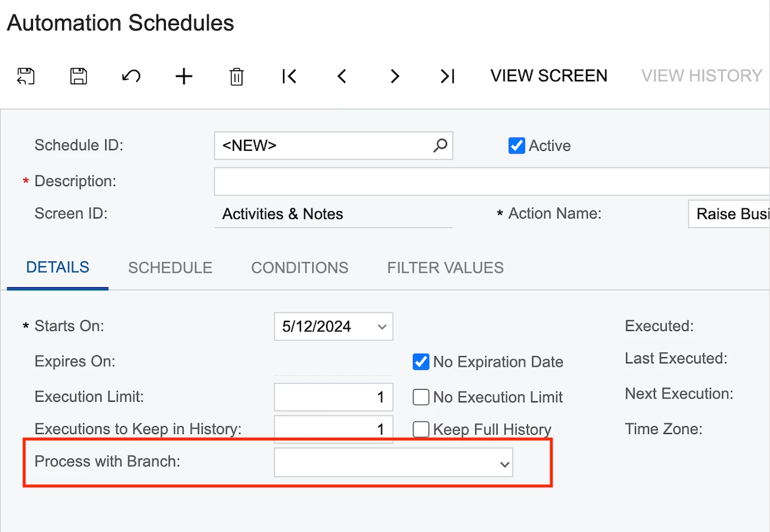
Task: Open Schedule ID lookup magnifier
Action: [x=440, y=146]
